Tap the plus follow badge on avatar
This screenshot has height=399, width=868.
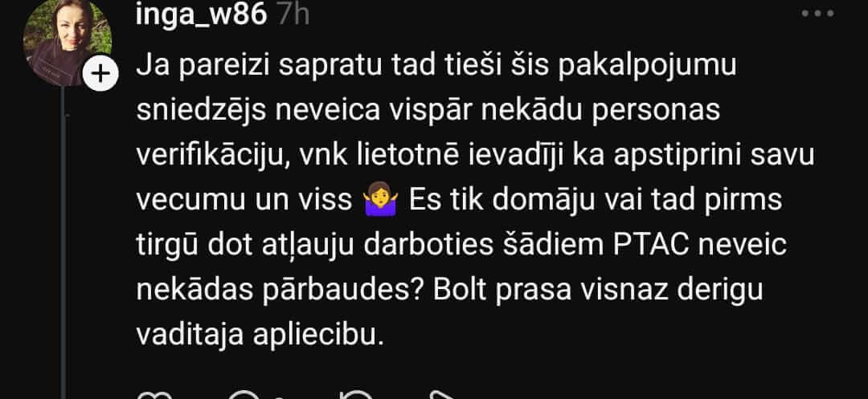[100, 74]
